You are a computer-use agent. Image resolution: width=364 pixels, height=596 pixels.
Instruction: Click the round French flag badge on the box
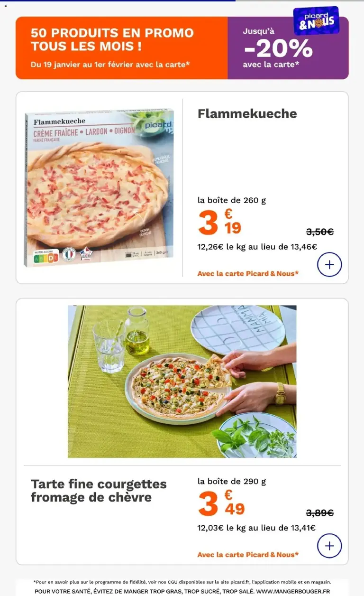pos(69,254)
